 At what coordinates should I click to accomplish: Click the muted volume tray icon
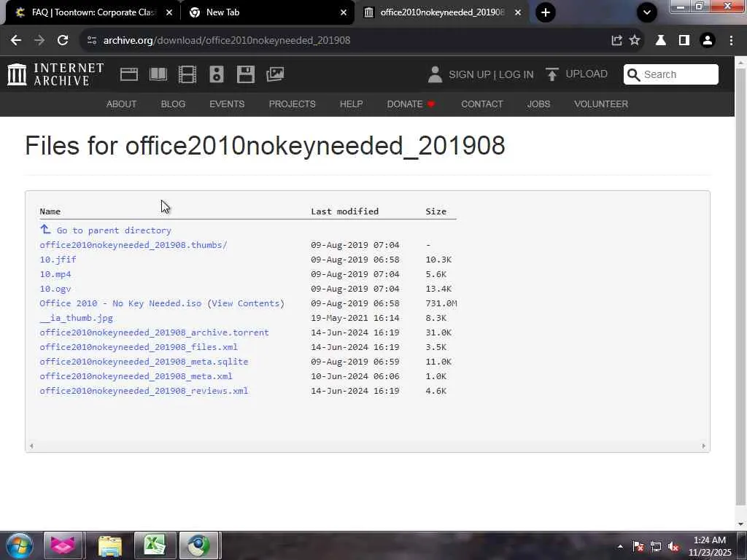673,547
